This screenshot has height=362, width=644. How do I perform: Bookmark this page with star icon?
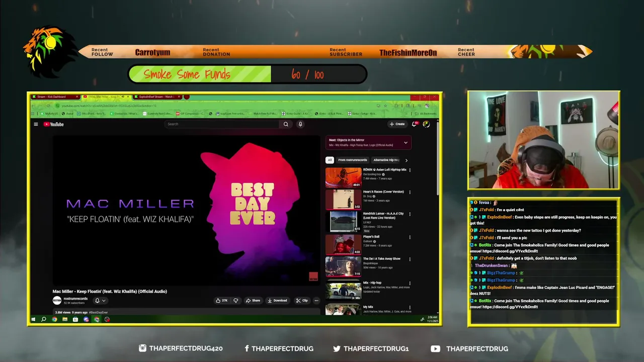[x=385, y=106]
